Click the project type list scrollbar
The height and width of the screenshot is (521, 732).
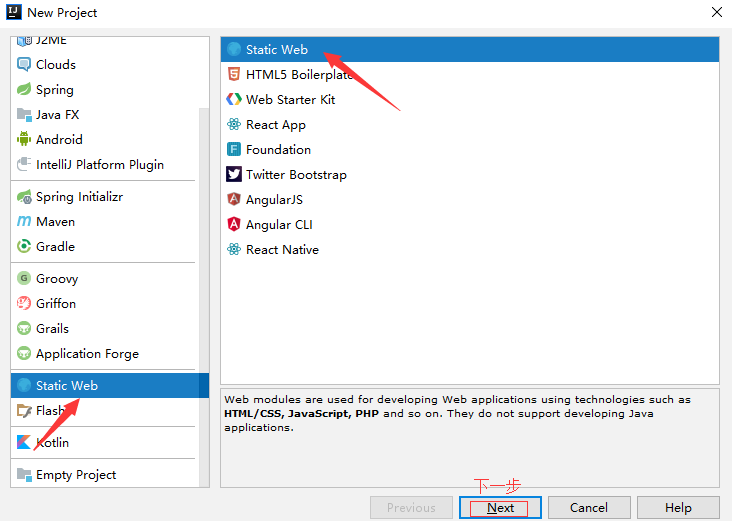[x=204, y=297]
